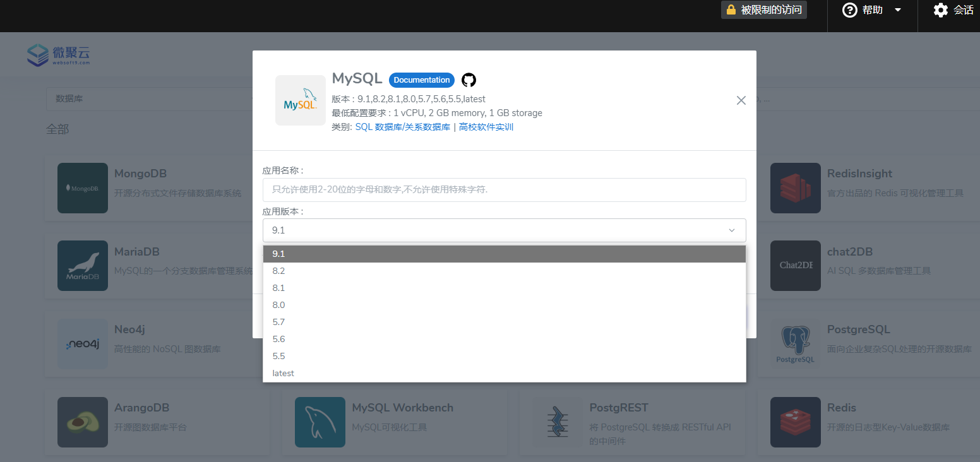The height and width of the screenshot is (462, 980).
Task: Click the PostgREST application icon
Action: [558, 422]
